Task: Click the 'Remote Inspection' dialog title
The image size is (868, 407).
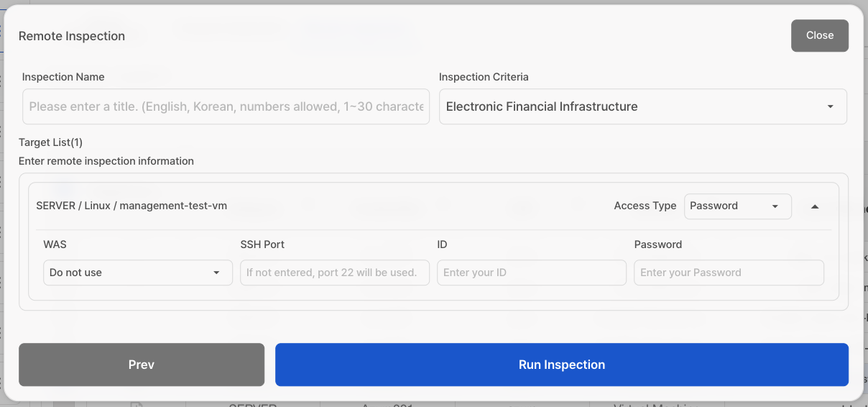Action: 72,36
